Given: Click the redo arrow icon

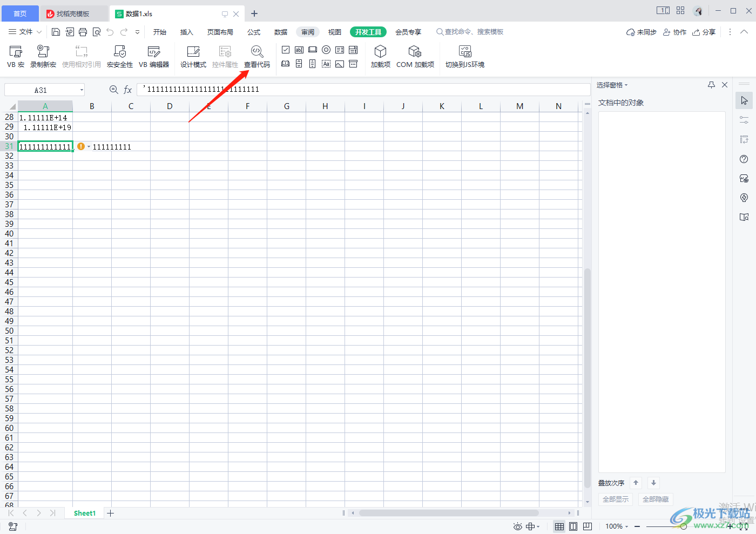Looking at the screenshot, I should (124, 32).
